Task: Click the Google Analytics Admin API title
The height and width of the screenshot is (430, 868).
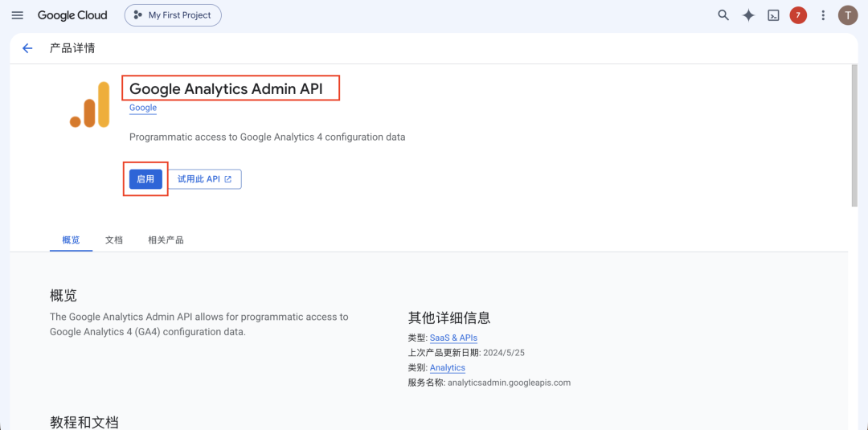Action: pos(226,88)
